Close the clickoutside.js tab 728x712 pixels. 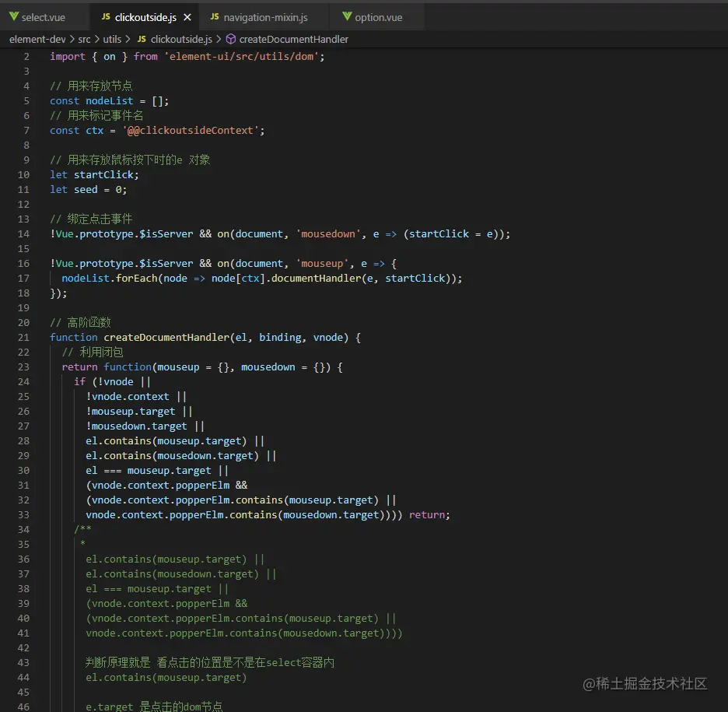click(x=187, y=17)
